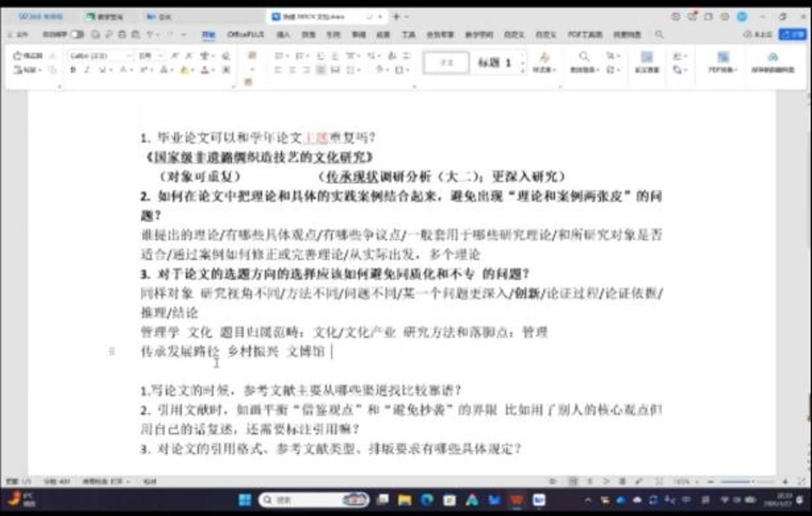
Task: Toggle bold formatting in the ribbon
Action: [x=73, y=70]
